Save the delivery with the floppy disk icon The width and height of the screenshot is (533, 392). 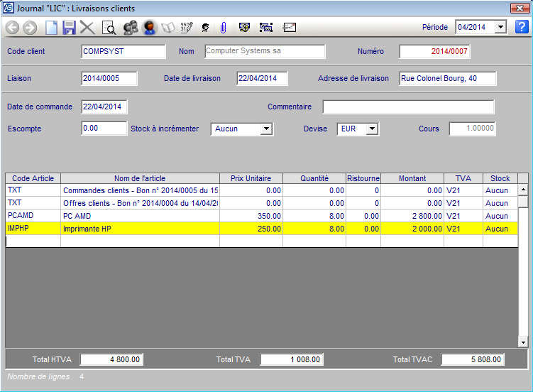[x=69, y=28]
